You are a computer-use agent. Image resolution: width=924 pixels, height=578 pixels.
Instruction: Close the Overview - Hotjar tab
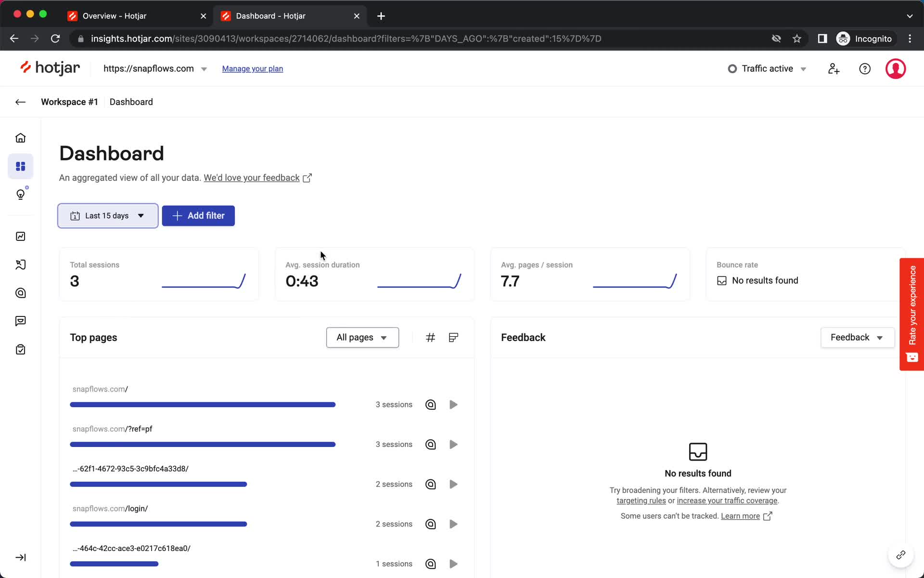(203, 16)
